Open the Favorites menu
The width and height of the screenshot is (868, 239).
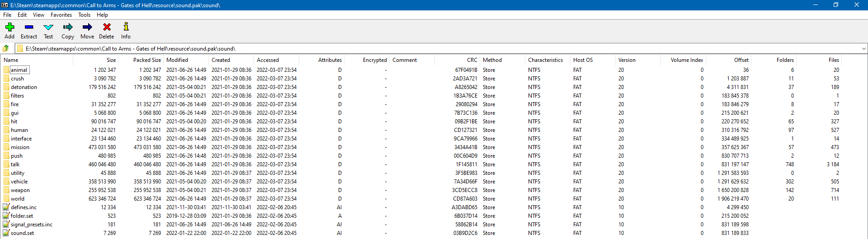point(61,15)
